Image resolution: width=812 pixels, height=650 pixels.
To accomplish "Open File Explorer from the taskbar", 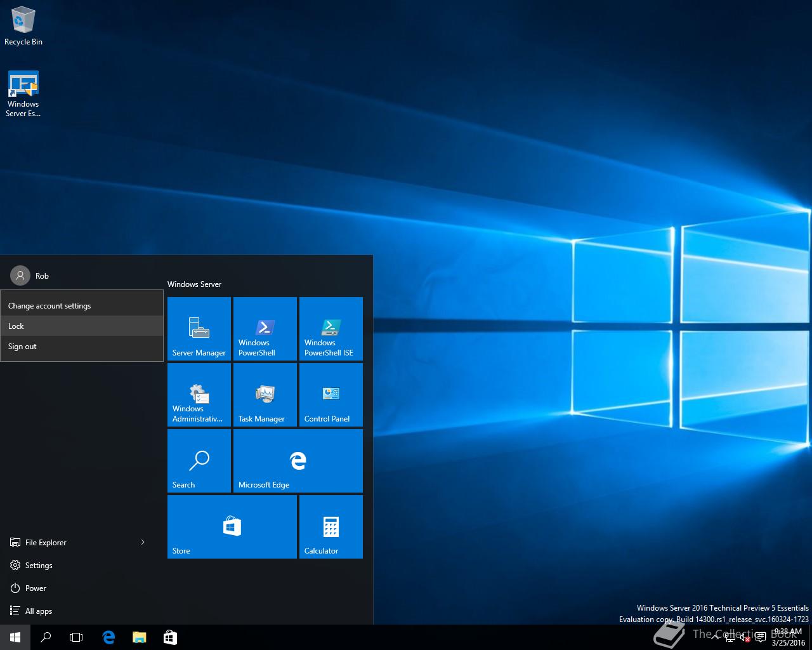I will (140, 637).
